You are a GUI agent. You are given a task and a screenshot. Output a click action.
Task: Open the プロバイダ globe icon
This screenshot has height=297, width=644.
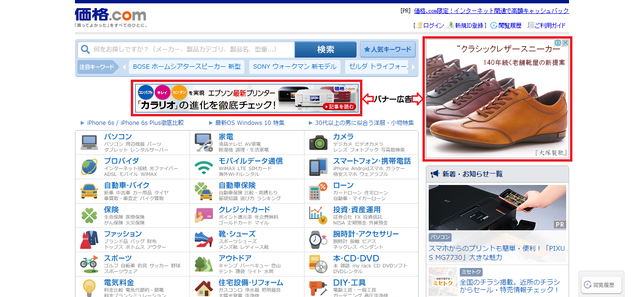(x=89, y=167)
